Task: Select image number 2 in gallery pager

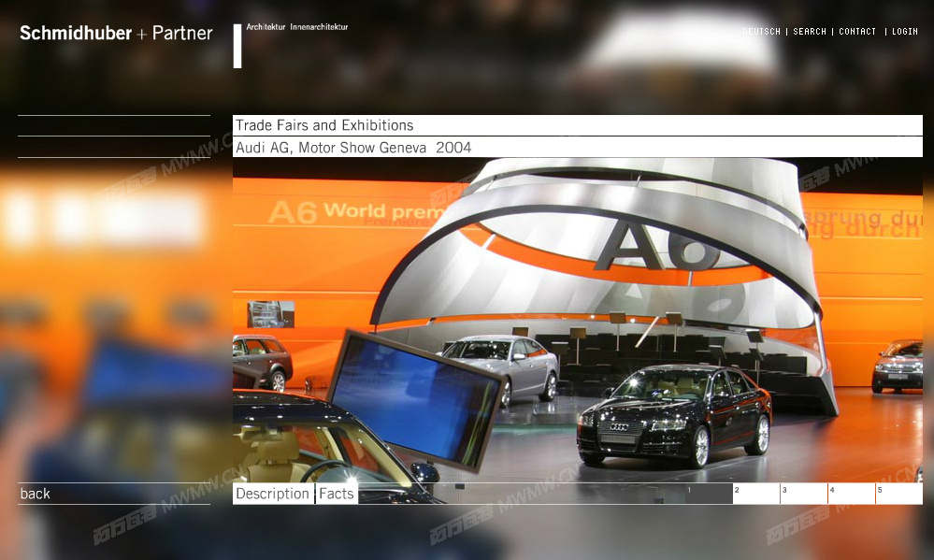Action: coord(756,494)
